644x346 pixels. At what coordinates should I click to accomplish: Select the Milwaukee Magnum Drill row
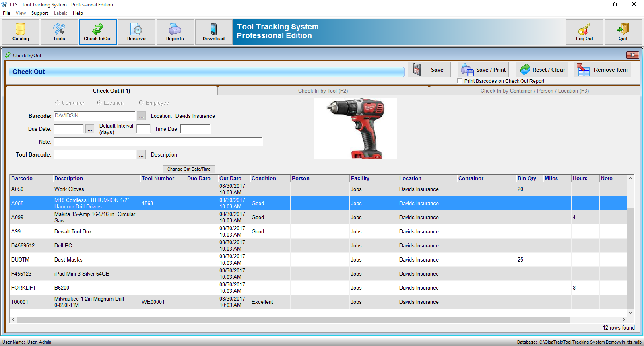tap(318, 302)
